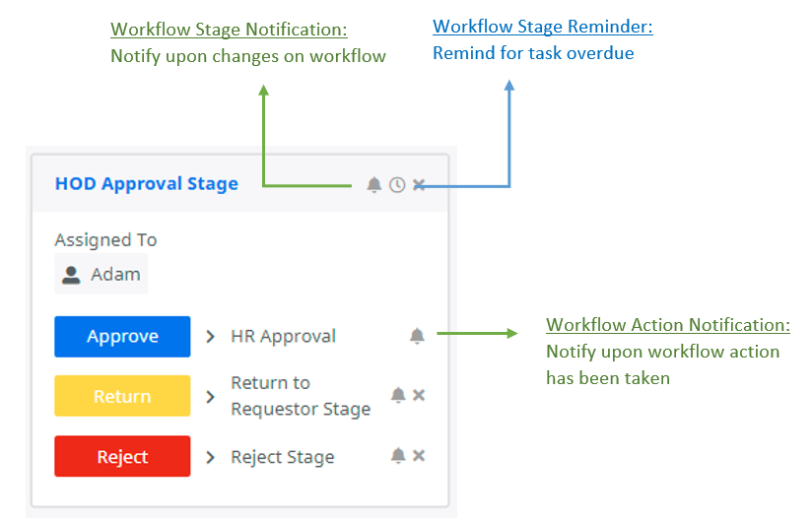Select the HR Approval target stage

[x=283, y=337]
